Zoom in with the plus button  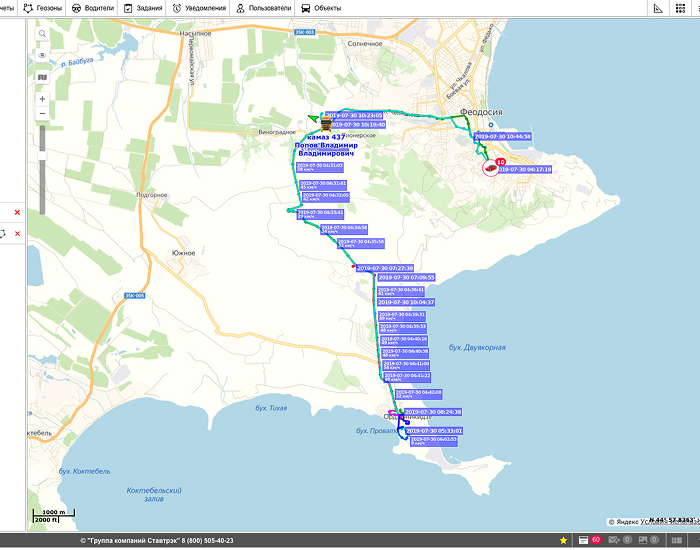(x=42, y=99)
